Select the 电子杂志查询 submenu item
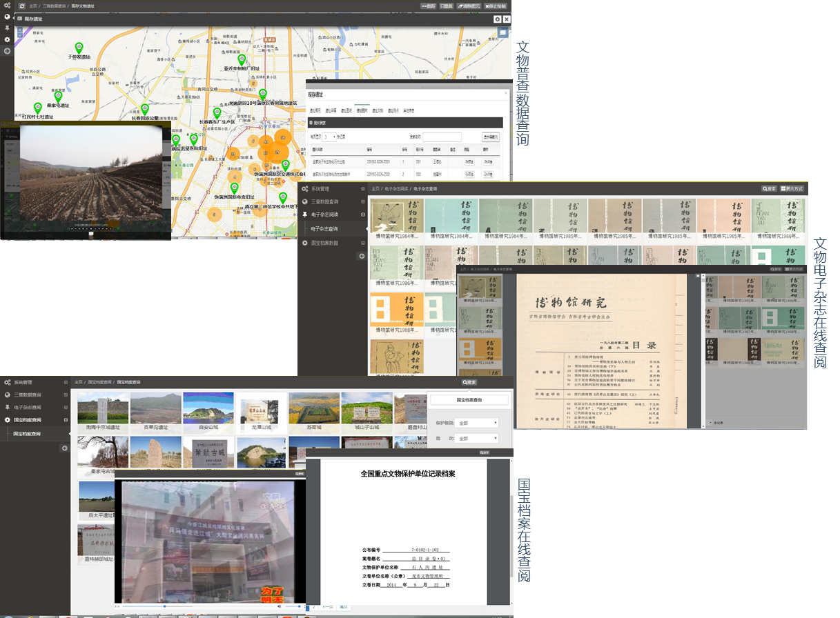Image resolution: width=840 pixels, height=618 pixels. pyautogui.click(x=324, y=228)
